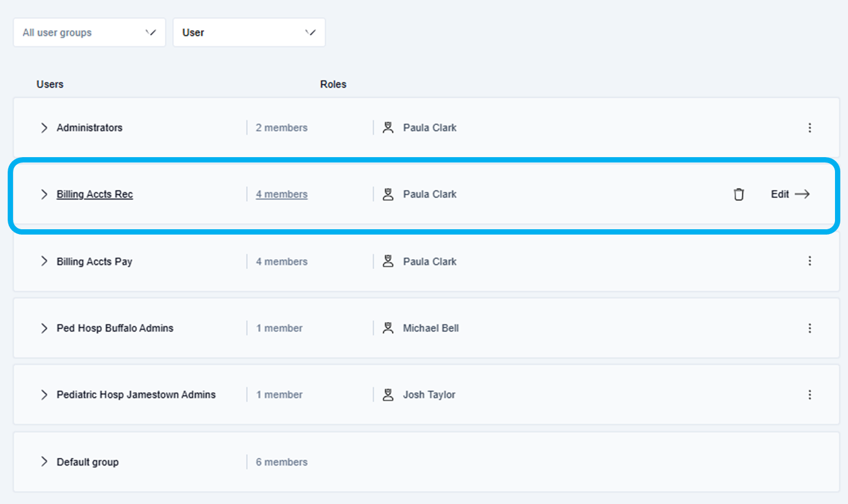The height and width of the screenshot is (504, 848).
Task: Open options menu for Ped Hosp Buffalo Admins
Action: click(810, 328)
